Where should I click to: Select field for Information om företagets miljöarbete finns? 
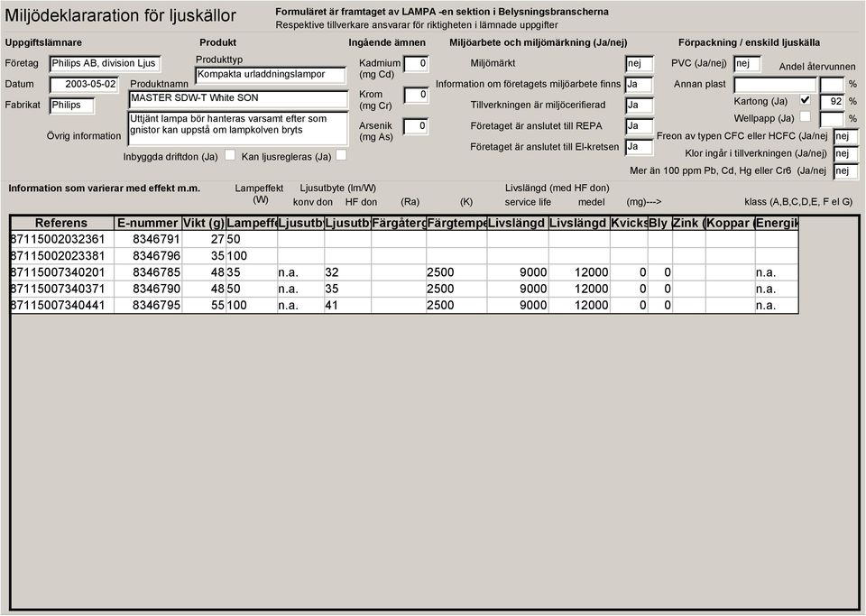639,85
